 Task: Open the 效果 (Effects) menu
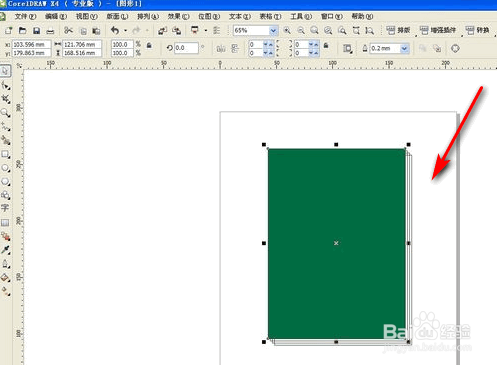[x=179, y=16]
